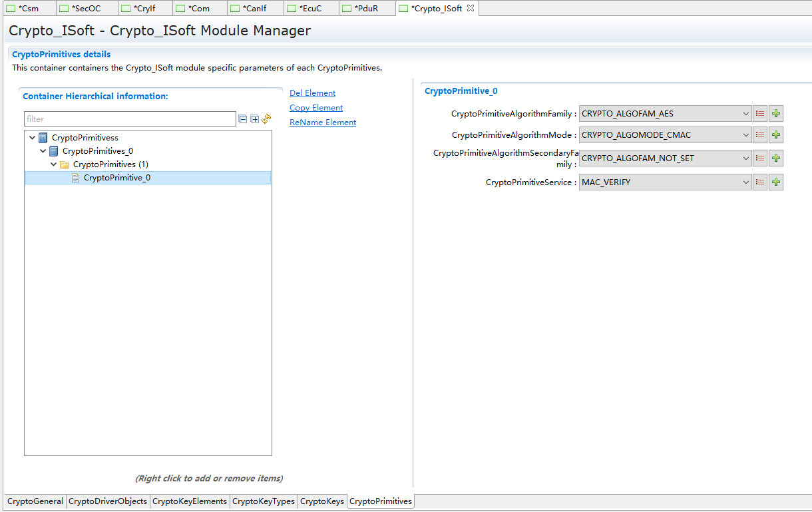Click the ReName Element link
The height and width of the screenshot is (512, 812).
click(323, 123)
